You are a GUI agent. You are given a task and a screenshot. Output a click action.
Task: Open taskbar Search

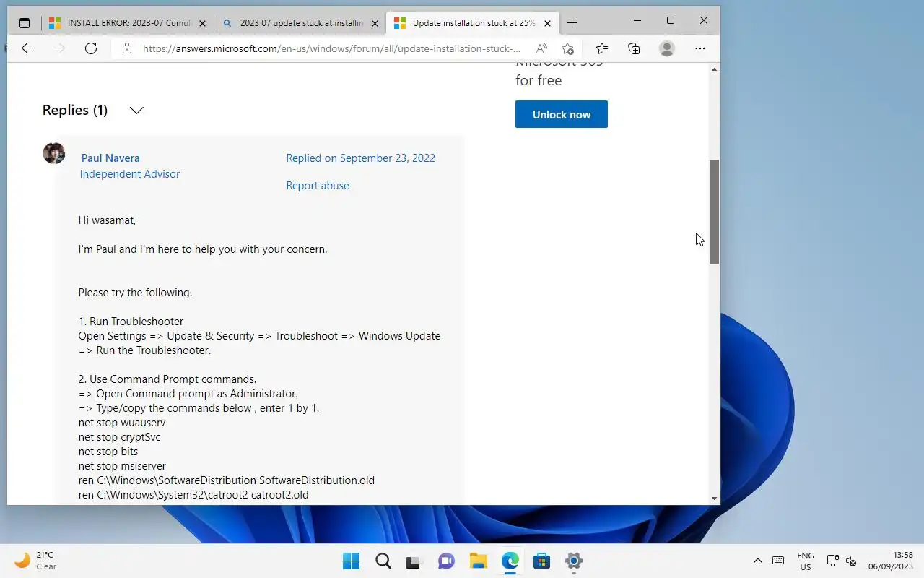(x=383, y=561)
